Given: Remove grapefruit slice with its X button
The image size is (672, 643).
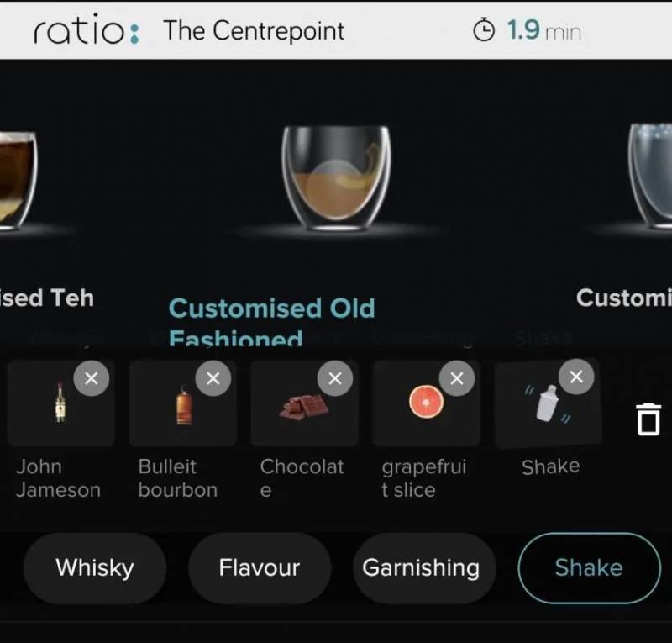Looking at the screenshot, I should 457,378.
